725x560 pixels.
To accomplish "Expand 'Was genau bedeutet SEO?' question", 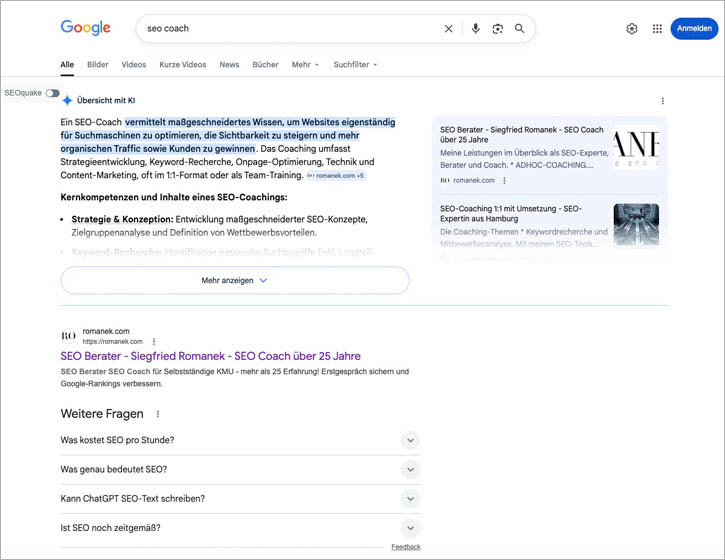I will (240, 469).
